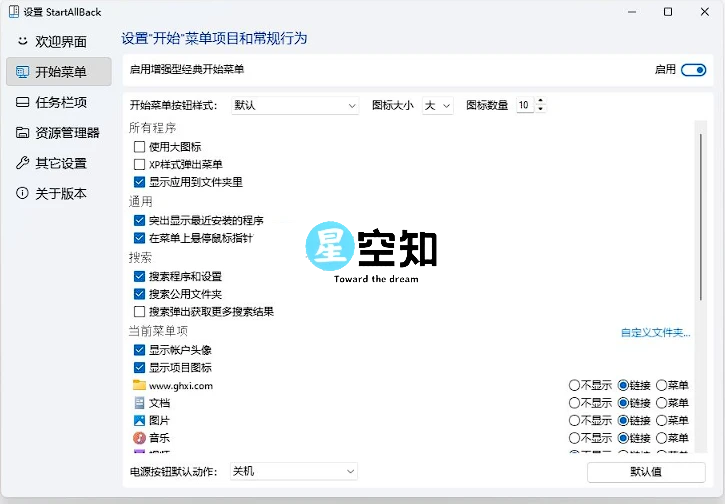Select 链接 for 音乐
725x504 pixels.
623,438
